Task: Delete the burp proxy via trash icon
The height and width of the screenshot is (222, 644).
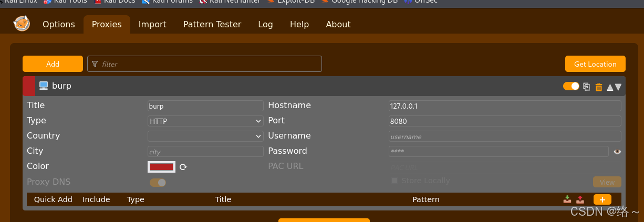Action: click(x=598, y=87)
